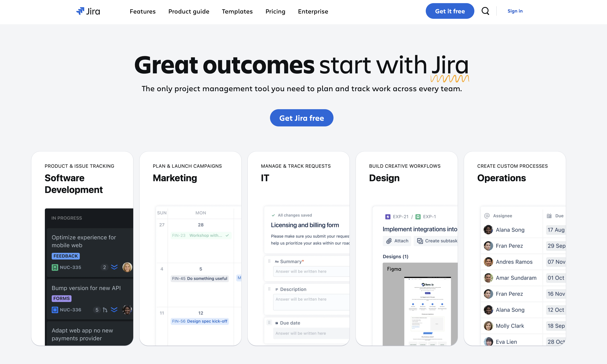Viewport: 607px width, 364px height.
Task: Expand the Product guide navigation menu item
Action: pyautogui.click(x=189, y=11)
